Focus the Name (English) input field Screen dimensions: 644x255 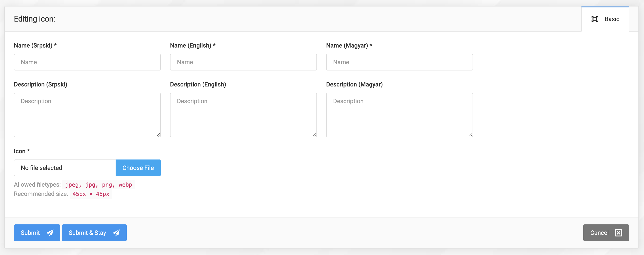(243, 62)
